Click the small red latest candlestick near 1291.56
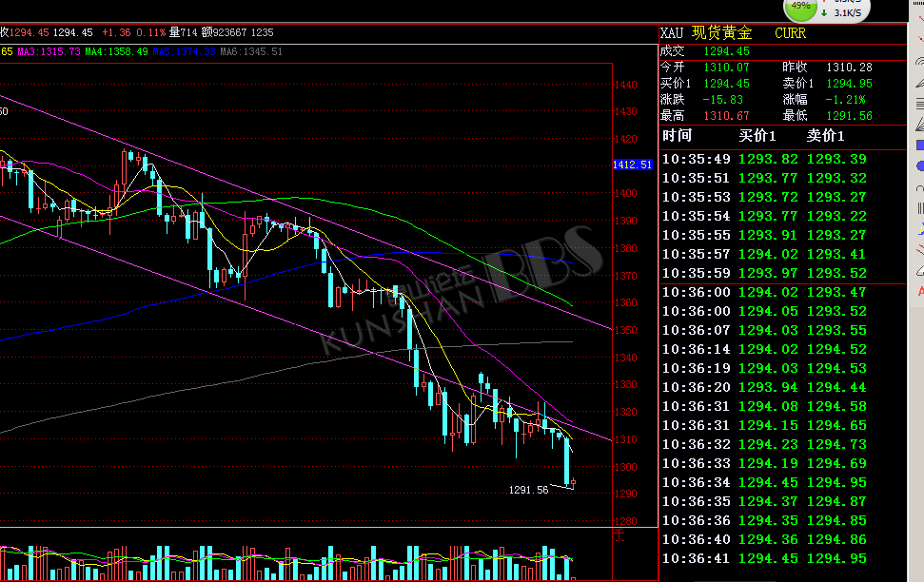The image size is (924, 582). (574, 483)
